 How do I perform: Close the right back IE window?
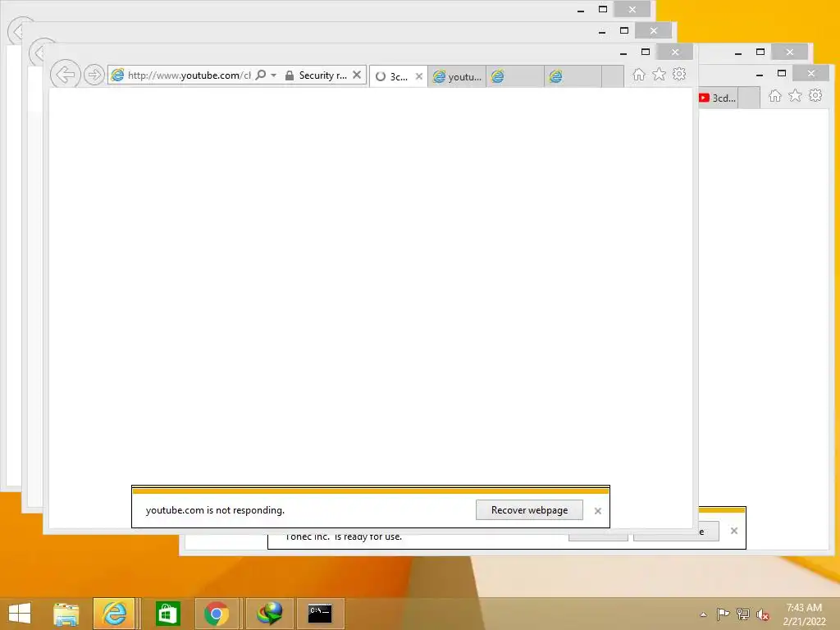811,73
